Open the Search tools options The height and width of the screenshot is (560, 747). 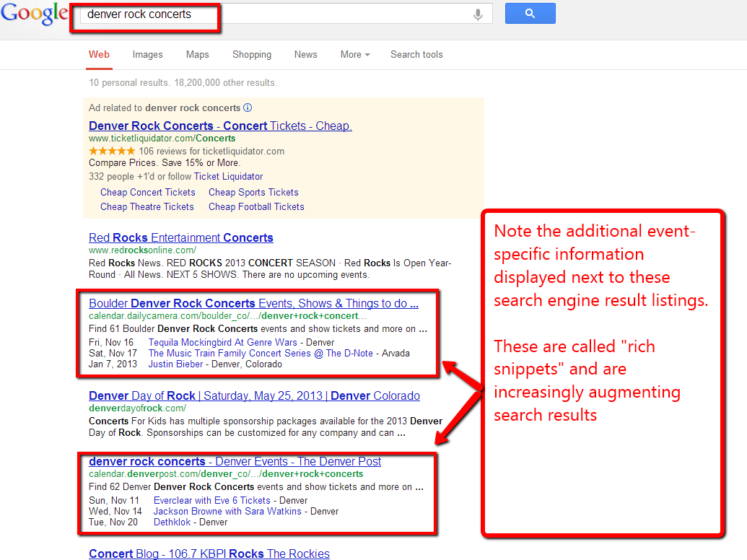point(416,55)
